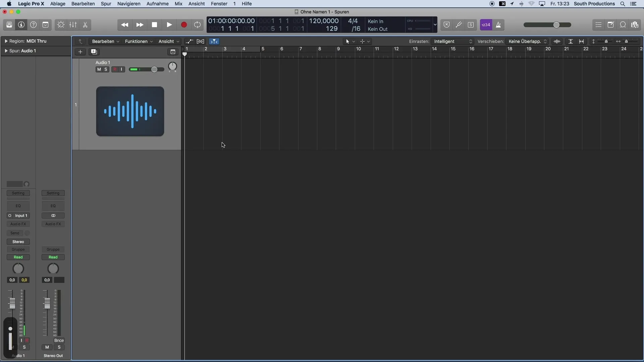
Task: Open the Funktionen dropdown menu
Action: click(139, 41)
